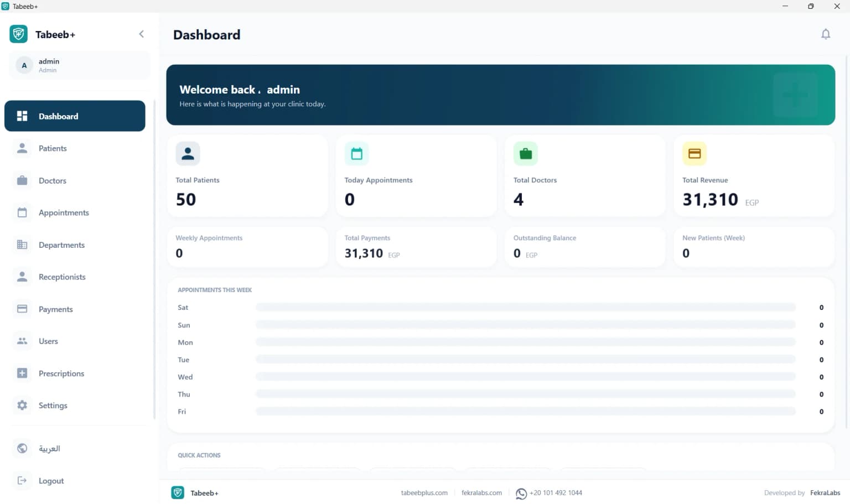Open the tabeebplus.com link in footer

tap(424, 492)
